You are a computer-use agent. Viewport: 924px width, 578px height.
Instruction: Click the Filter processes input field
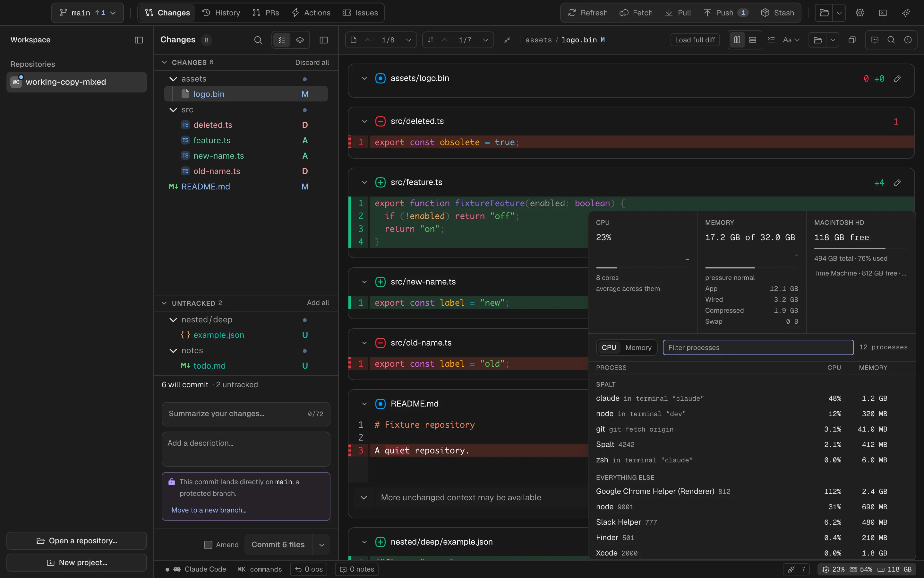click(x=758, y=347)
